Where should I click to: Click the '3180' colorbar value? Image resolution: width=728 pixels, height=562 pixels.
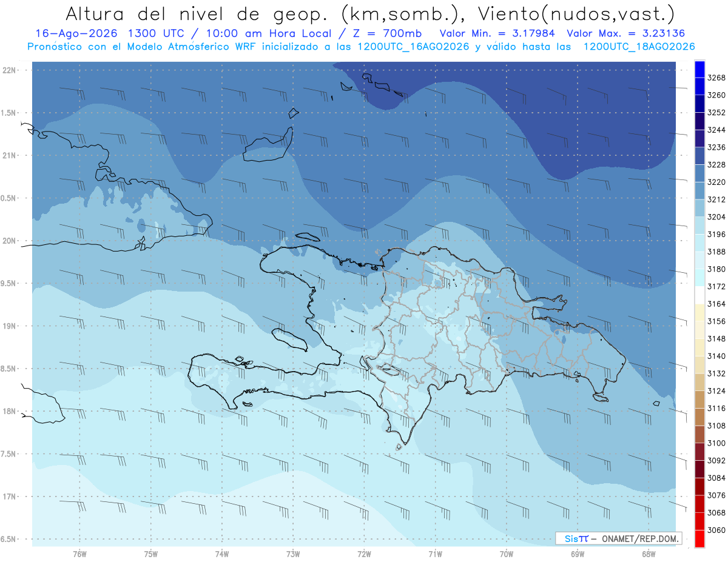click(x=716, y=269)
